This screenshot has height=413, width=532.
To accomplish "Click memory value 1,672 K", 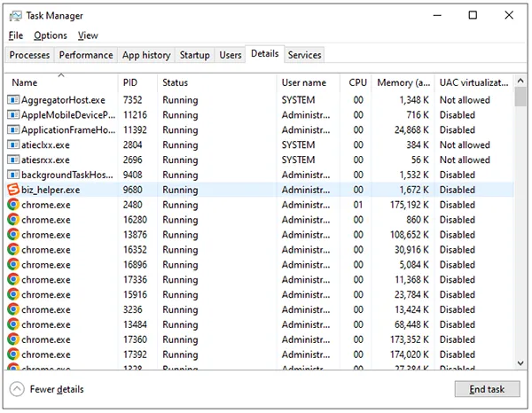I will (414, 190).
